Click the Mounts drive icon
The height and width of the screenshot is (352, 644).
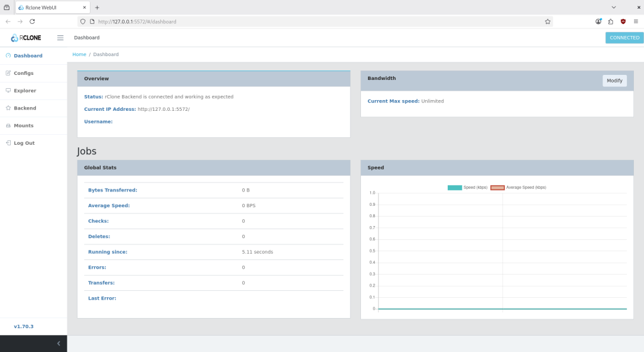click(x=8, y=126)
